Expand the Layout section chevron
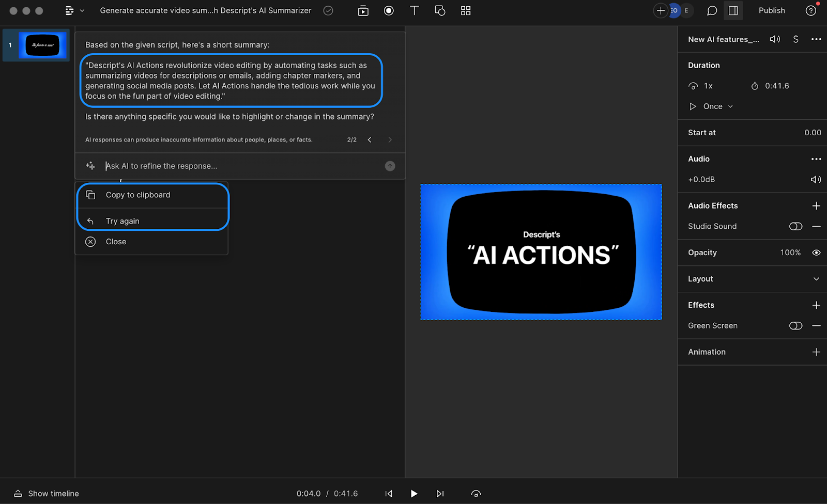Screen dimensions: 827x504 pos(816,279)
